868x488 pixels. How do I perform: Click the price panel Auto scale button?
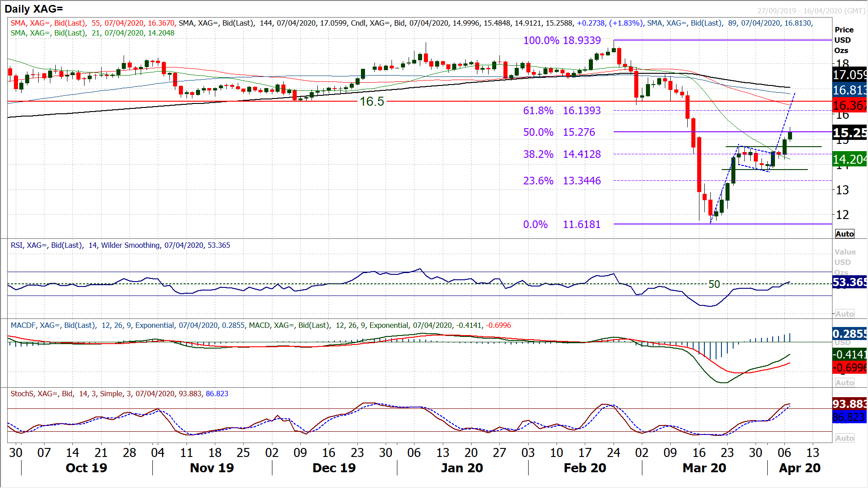[x=845, y=234]
